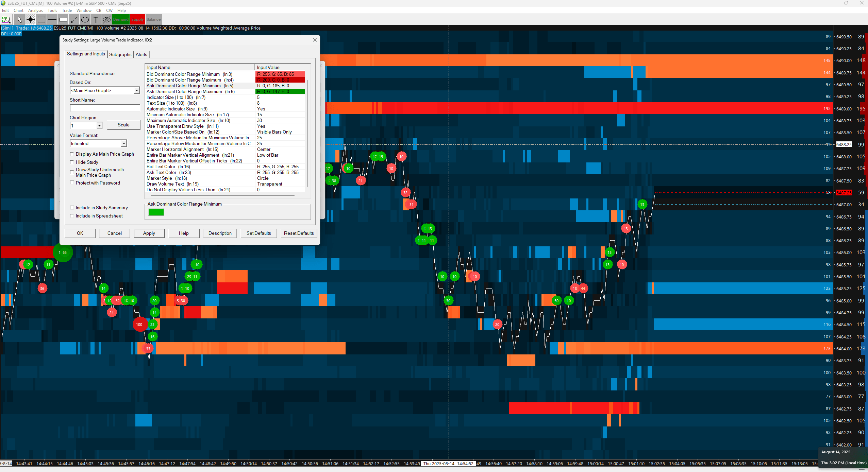This screenshot has width=868, height=472.
Task: Select the text drawing tool
Action: (x=96, y=19)
